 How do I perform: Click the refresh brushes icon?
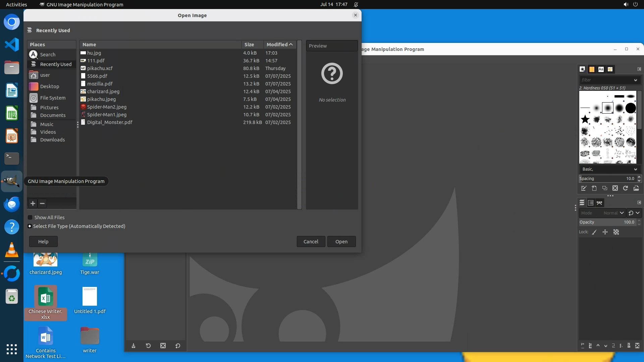(x=626, y=188)
